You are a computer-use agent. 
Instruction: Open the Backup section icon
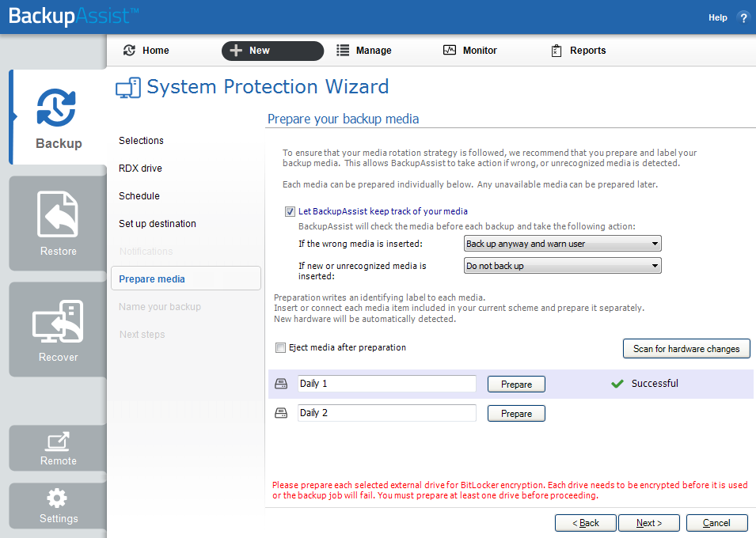56,108
